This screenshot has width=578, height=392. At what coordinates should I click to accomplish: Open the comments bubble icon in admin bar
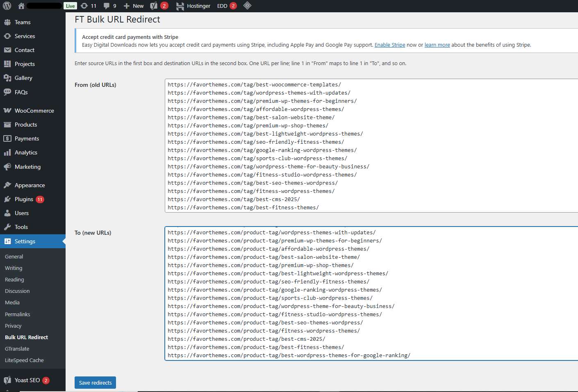[x=109, y=6]
